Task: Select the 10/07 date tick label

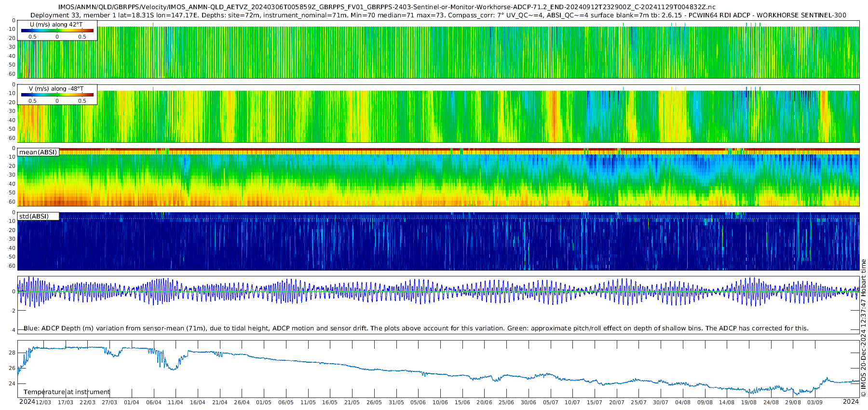Action: point(572,402)
